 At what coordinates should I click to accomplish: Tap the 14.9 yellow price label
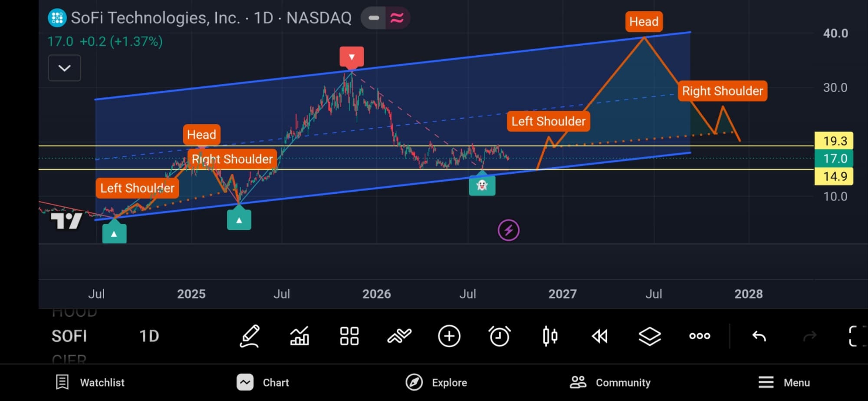tap(834, 176)
